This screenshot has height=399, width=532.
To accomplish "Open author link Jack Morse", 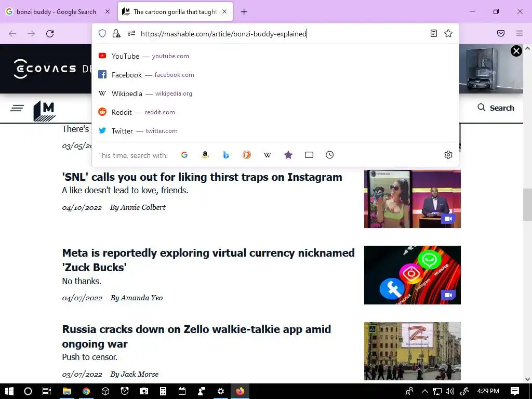I will click(x=139, y=374).
